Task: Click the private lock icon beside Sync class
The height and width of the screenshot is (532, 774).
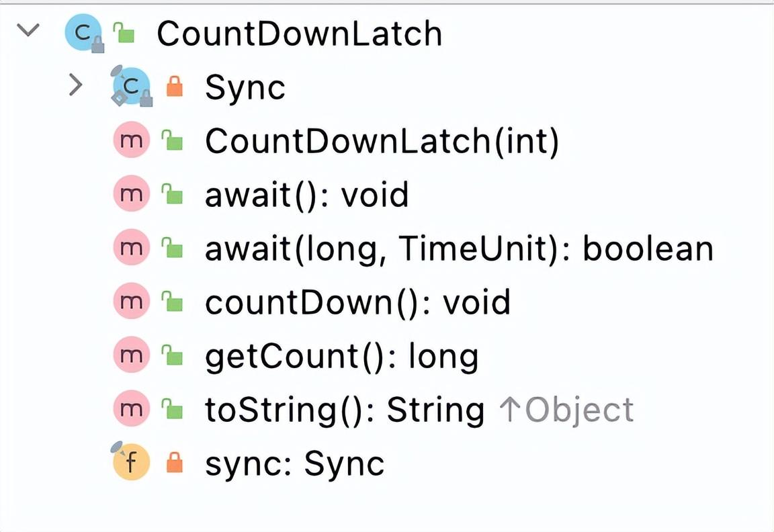Action: click(x=175, y=87)
